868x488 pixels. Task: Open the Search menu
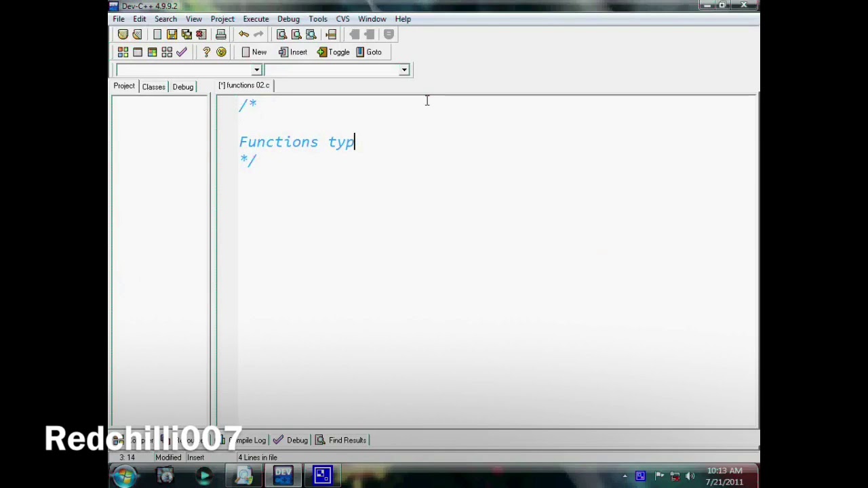click(165, 19)
